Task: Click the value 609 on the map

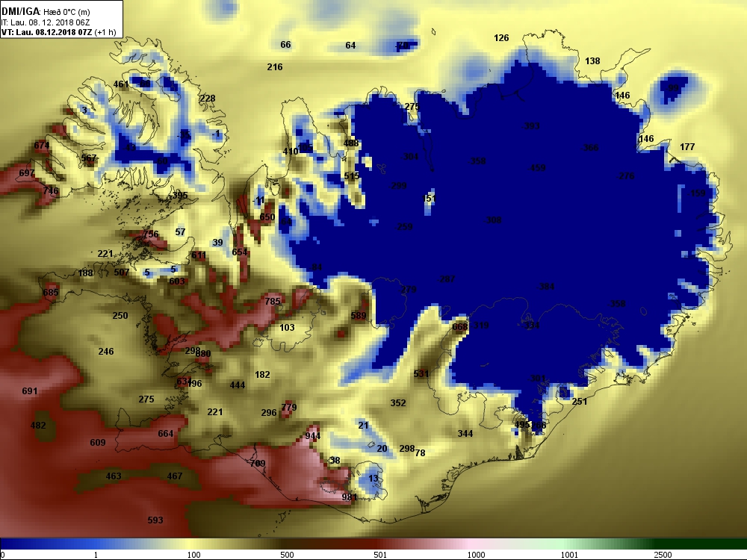Action: pyautogui.click(x=98, y=442)
